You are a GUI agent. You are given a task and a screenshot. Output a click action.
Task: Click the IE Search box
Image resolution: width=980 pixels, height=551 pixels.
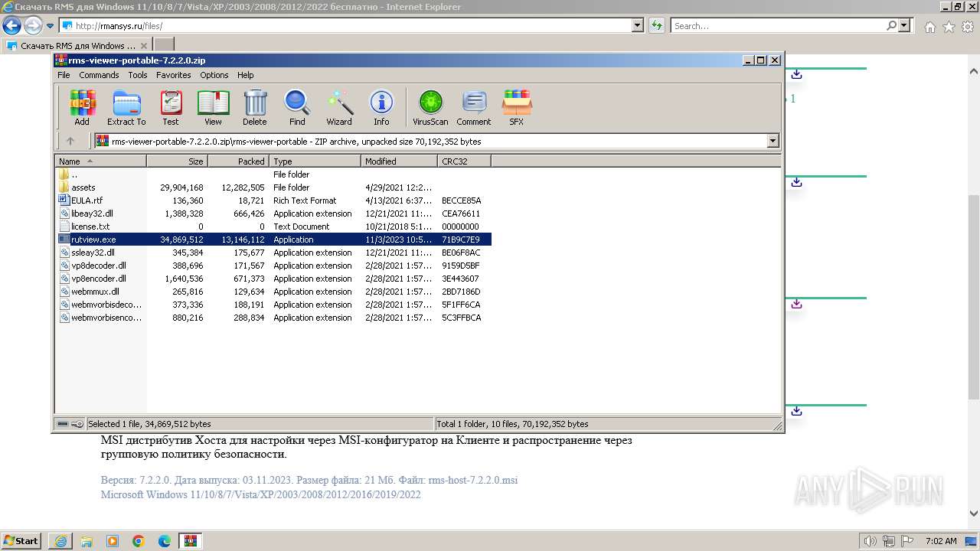click(x=777, y=26)
